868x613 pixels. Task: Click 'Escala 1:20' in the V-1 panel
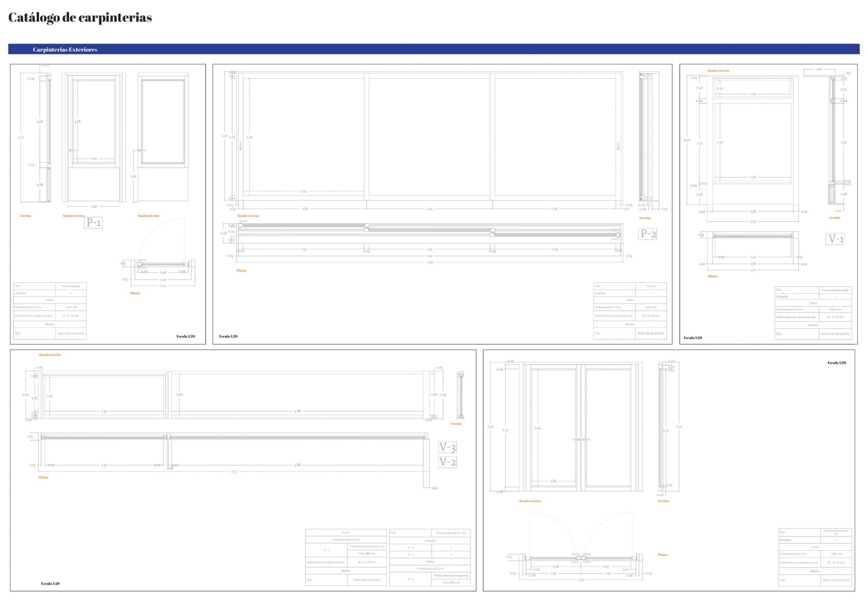pyautogui.click(x=693, y=338)
